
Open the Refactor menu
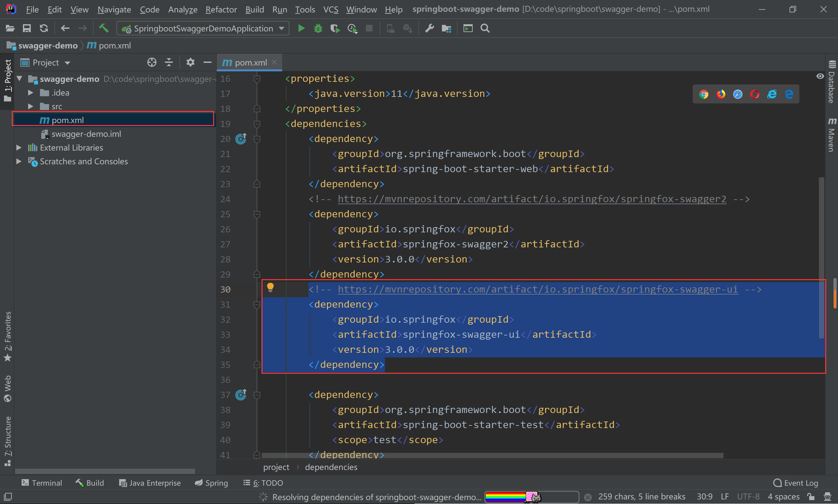pos(221,9)
